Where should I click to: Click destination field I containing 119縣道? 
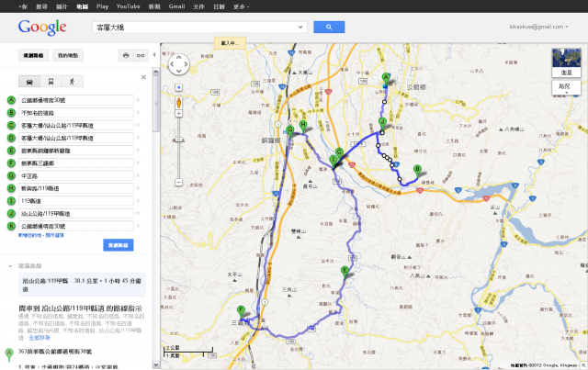pos(76,200)
